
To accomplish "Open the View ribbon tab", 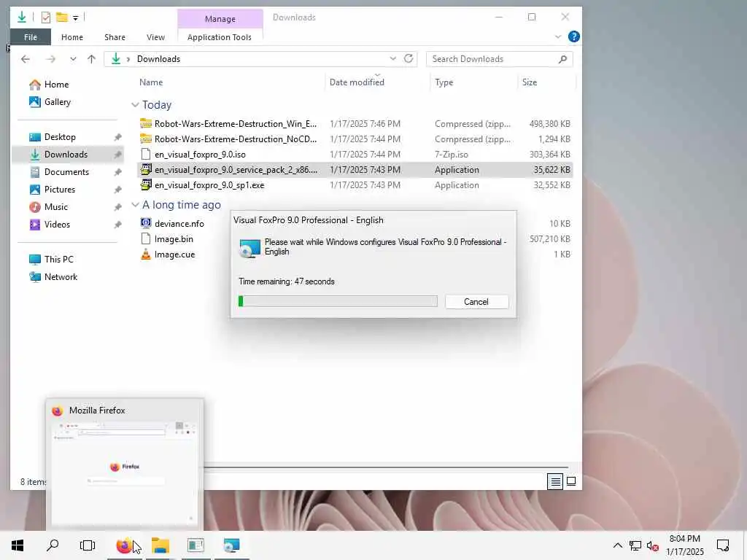I will [x=155, y=37].
